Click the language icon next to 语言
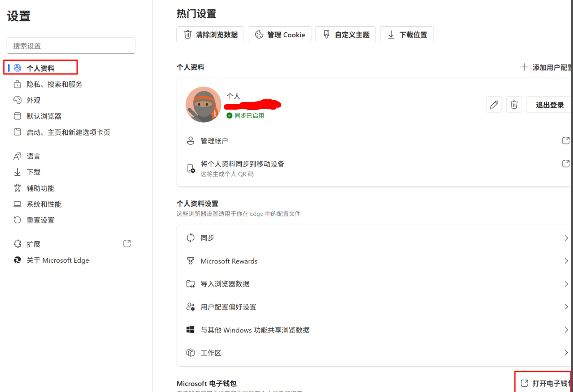 coord(17,156)
